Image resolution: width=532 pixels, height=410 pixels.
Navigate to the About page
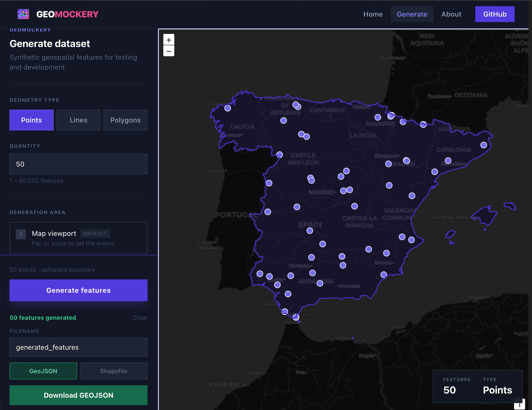tap(451, 14)
